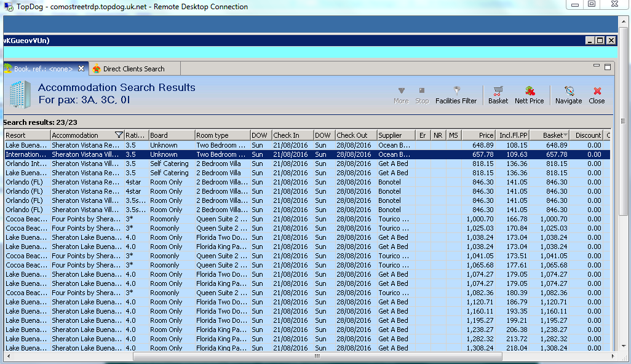Viewport: 631px width, 364px height.
Task: Open the Navigate tool
Action: click(568, 95)
